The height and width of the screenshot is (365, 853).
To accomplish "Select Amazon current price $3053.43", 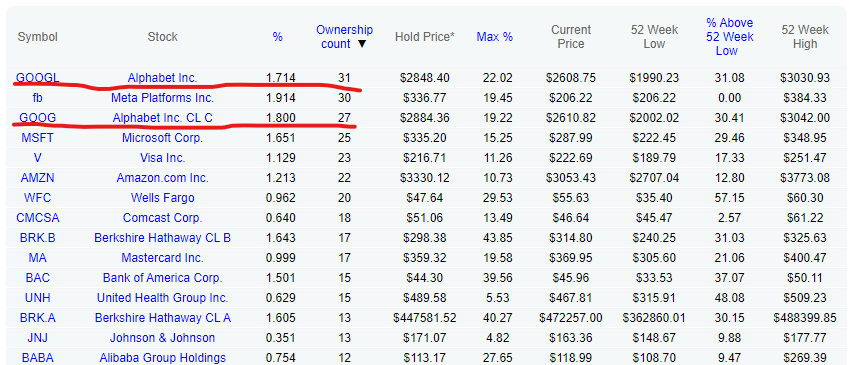I will point(571,178).
